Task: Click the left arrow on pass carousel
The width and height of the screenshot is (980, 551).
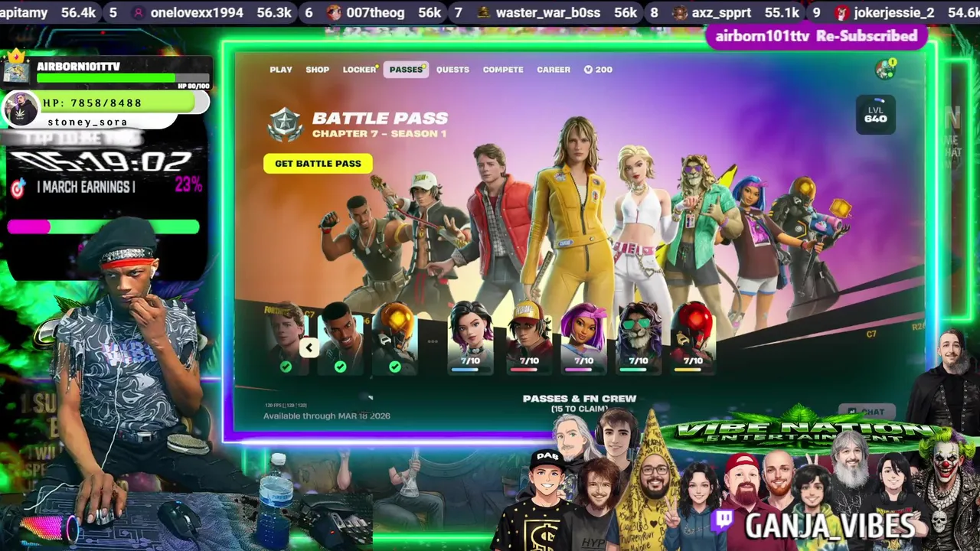Action: click(309, 348)
